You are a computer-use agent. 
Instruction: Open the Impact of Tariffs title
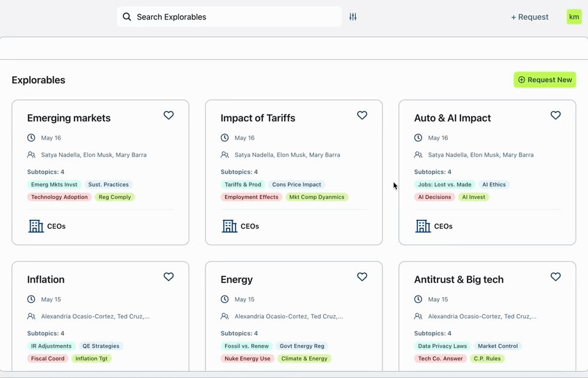pos(257,118)
